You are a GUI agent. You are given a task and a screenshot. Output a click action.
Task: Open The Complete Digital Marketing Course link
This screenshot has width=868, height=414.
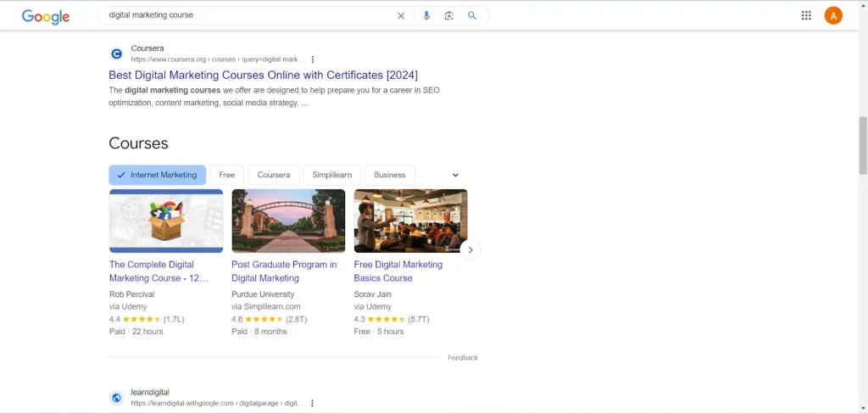[x=159, y=271]
